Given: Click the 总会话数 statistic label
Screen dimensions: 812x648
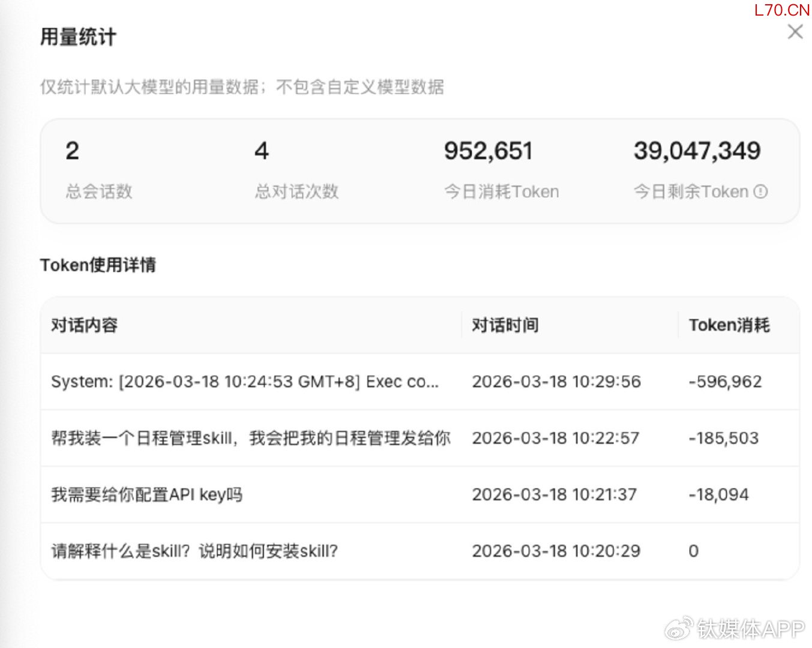Looking at the screenshot, I should click(x=99, y=192).
